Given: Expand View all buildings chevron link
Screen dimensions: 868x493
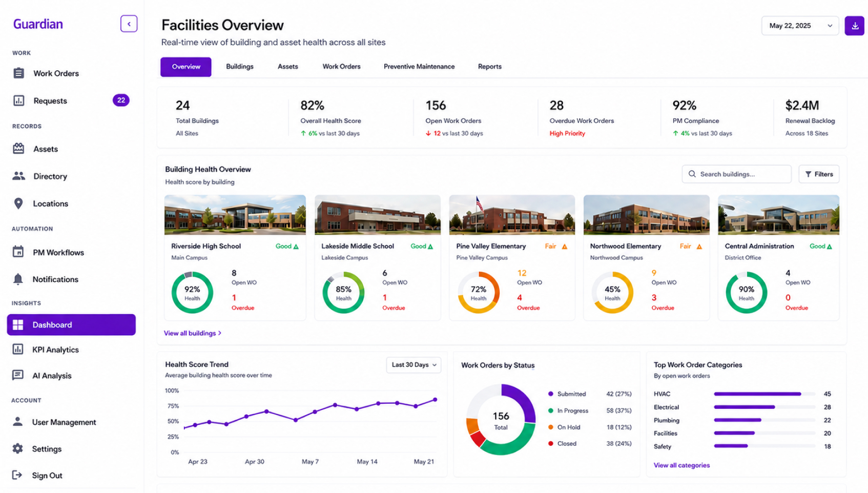Looking at the screenshot, I should coord(193,333).
